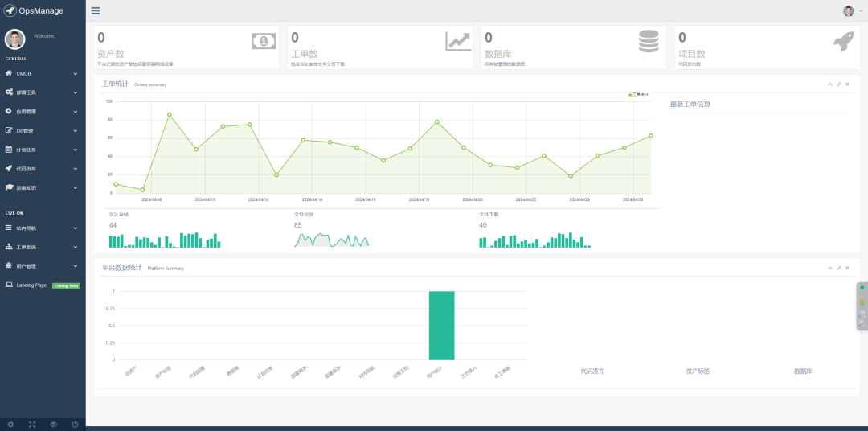Click the 资产数 card title
The image size is (868, 431).
tap(111, 55)
